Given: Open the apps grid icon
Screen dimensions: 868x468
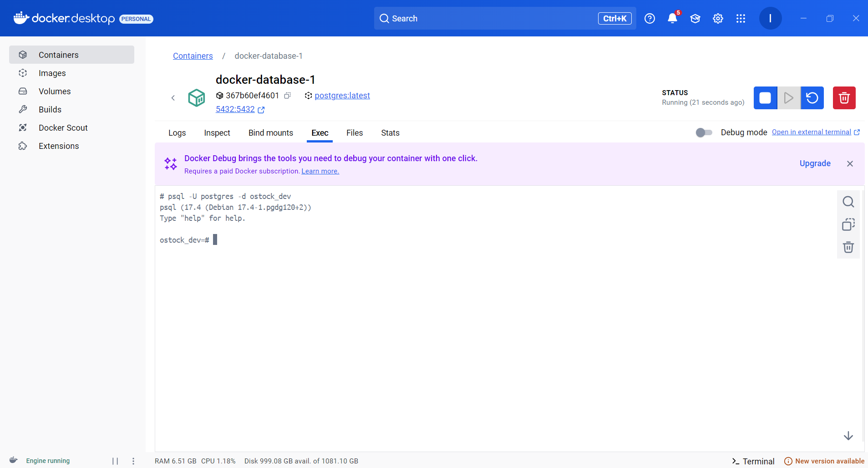Looking at the screenshot, I should [x=741, y=18].
